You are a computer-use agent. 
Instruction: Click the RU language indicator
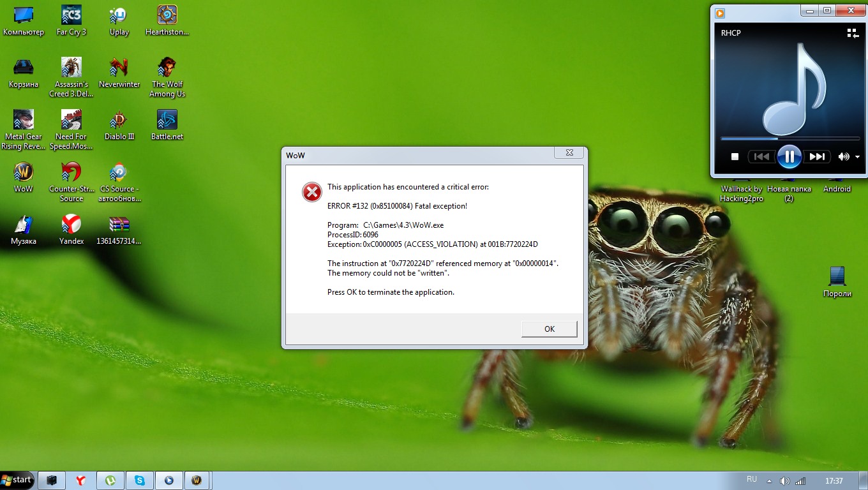[x=752, y=479]
